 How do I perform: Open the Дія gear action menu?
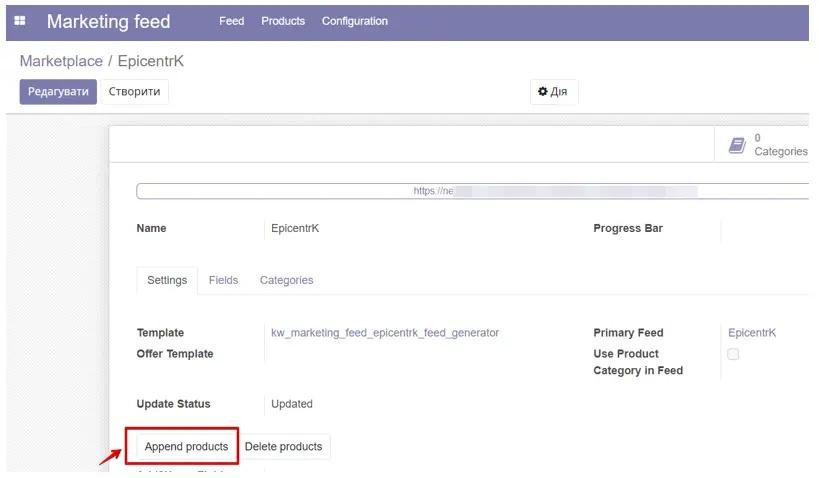553,91
